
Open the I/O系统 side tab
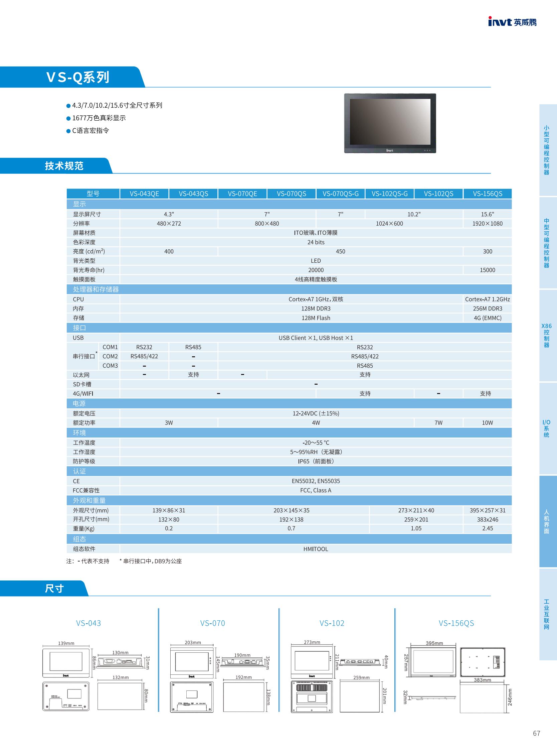coord(548,428)
